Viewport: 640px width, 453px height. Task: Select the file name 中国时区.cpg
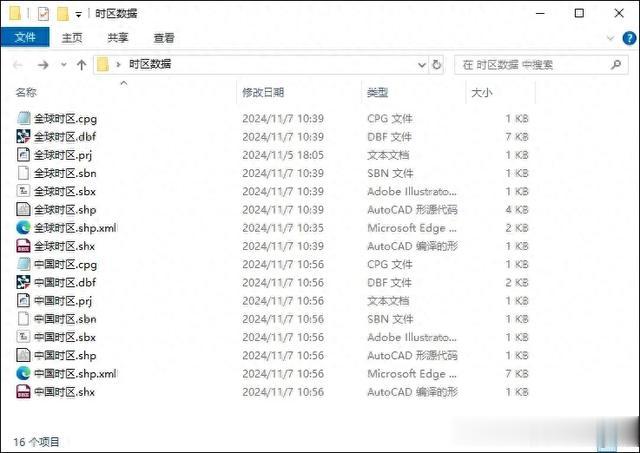click(x=65, y=264)
